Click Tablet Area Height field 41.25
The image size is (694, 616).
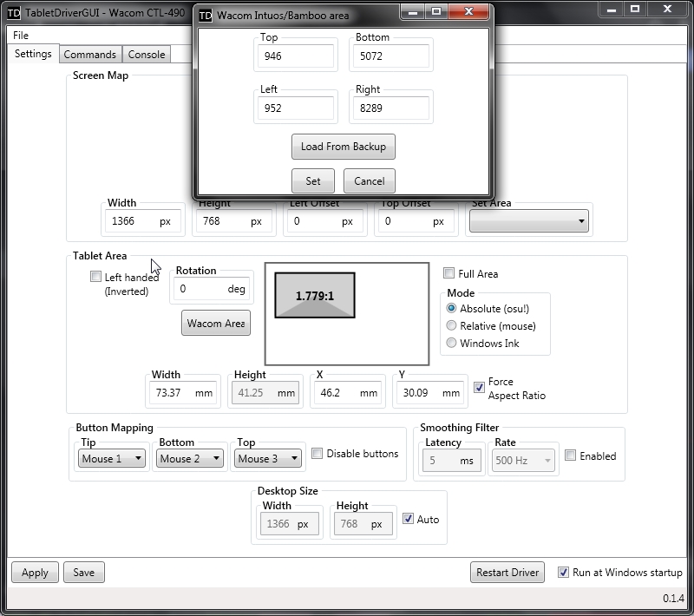click(265, 393)
